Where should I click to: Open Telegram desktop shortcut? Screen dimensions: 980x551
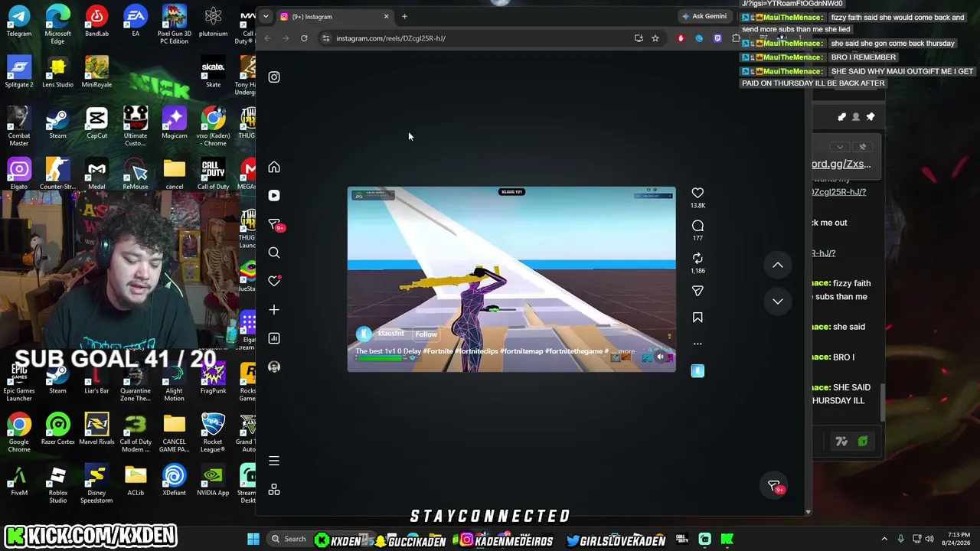pos(19,21)
